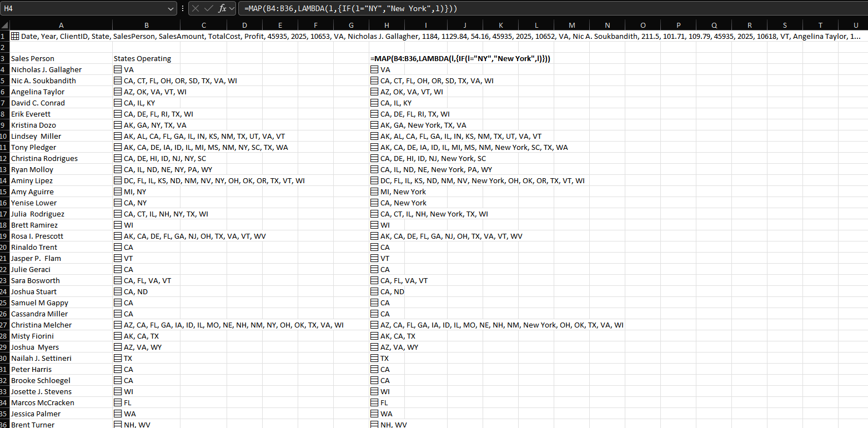Select row 27 header
The image size is (868, 428).
[x=4, y=325]
